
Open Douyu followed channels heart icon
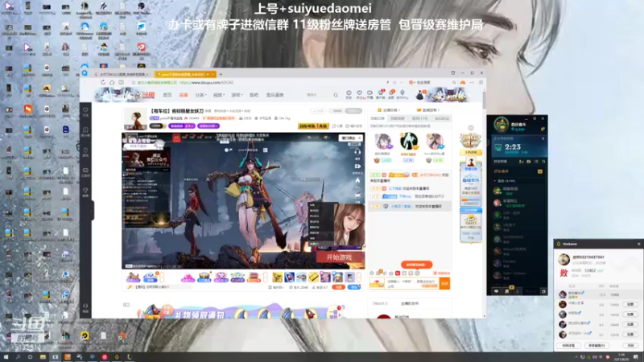[359, 94]
